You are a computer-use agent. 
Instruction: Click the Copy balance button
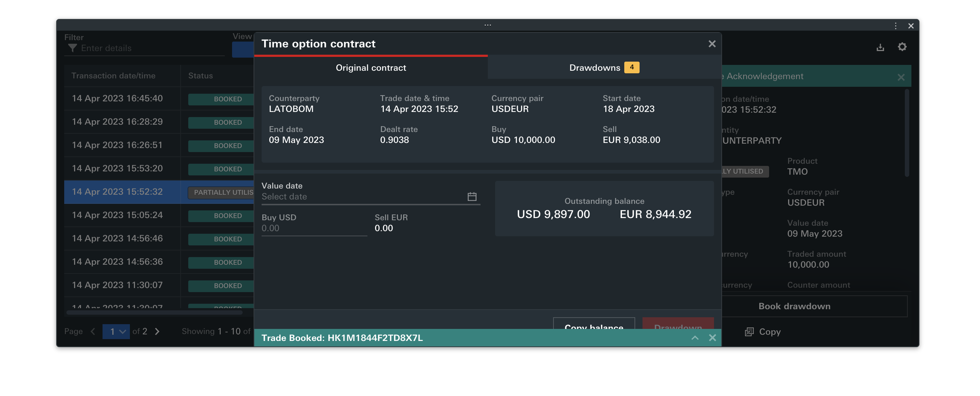tap(594, 324)
